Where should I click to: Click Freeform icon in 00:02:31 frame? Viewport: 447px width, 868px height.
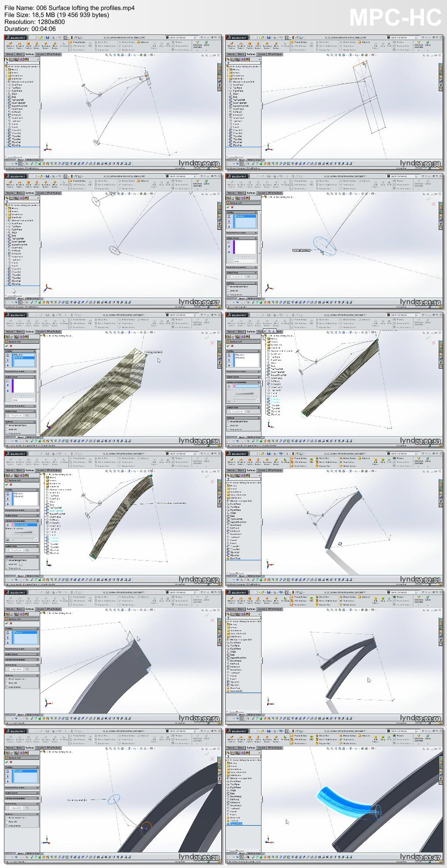[x=285, y=460]
